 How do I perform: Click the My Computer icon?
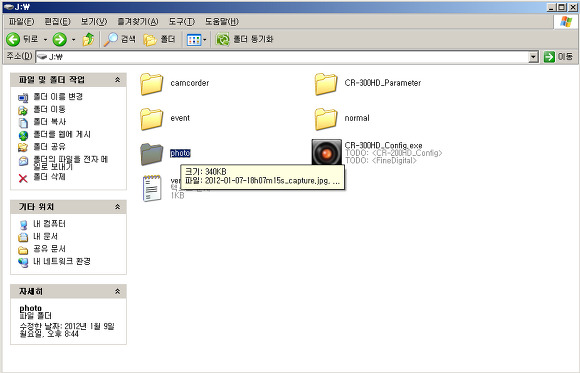[x=23, y=225]
